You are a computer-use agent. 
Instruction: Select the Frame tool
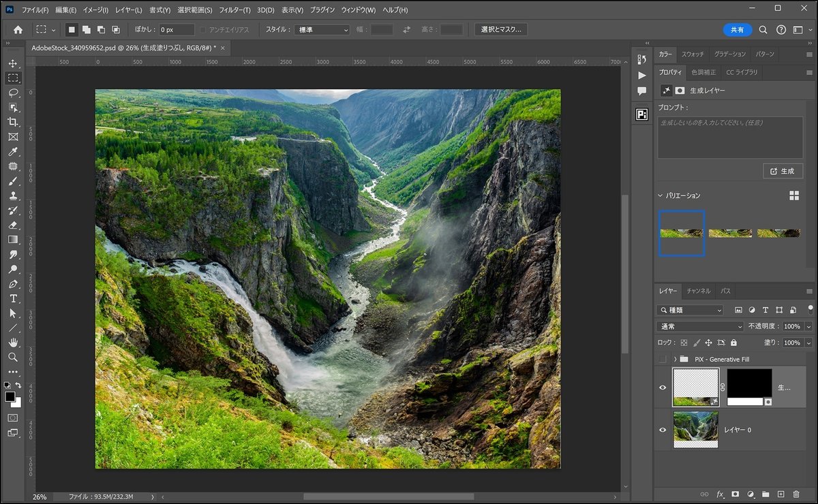point(13,137)
